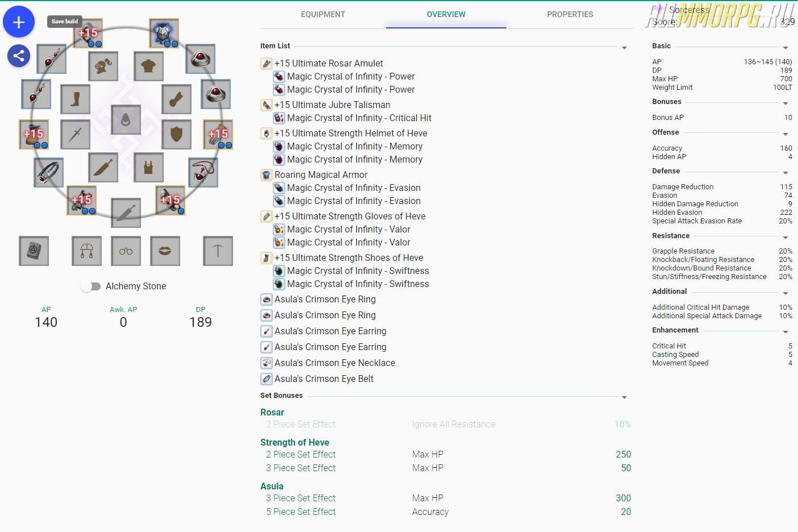Click the water drop center slot
Image resolution: width=798 pixels, height=532 pixels.
[126, 120]
